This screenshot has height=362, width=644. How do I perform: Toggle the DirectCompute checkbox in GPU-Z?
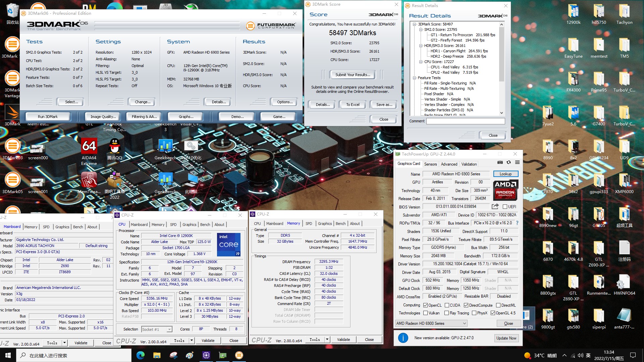(x=466, y=305)
